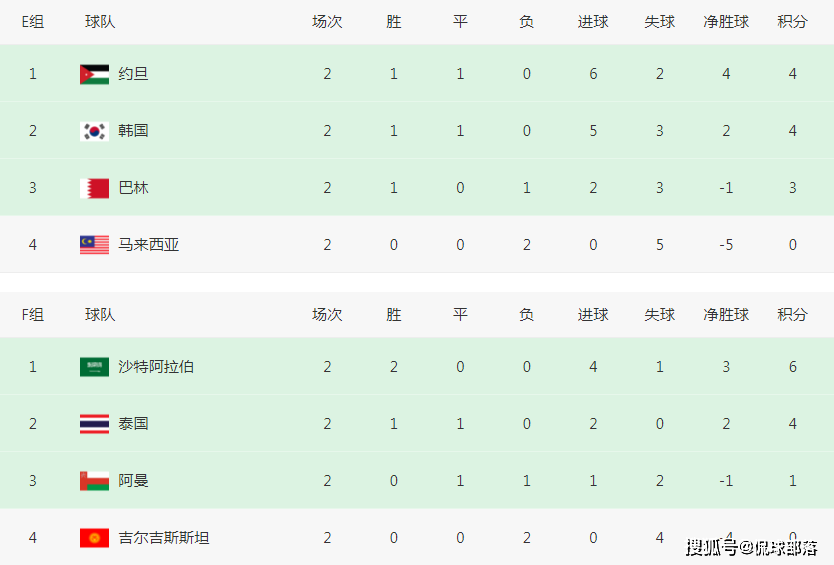Click the F组 group header
This screenshot has height=565, width=834.
pos(33,315)
